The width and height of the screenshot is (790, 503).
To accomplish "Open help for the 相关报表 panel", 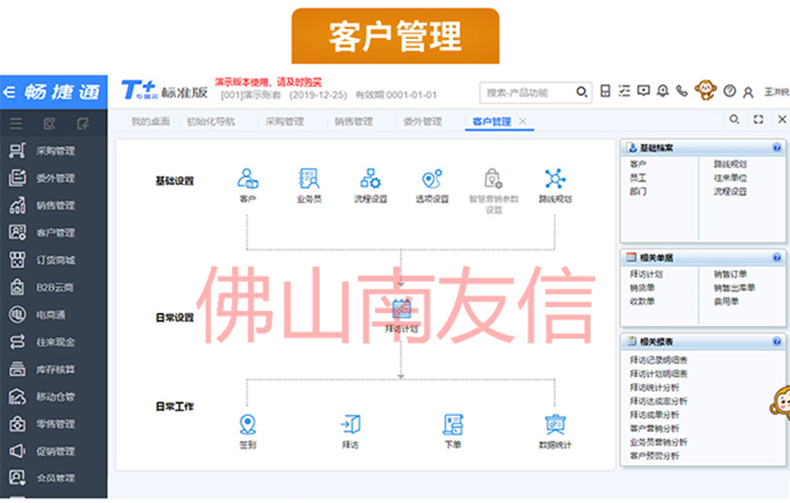I will click(777, 342).
